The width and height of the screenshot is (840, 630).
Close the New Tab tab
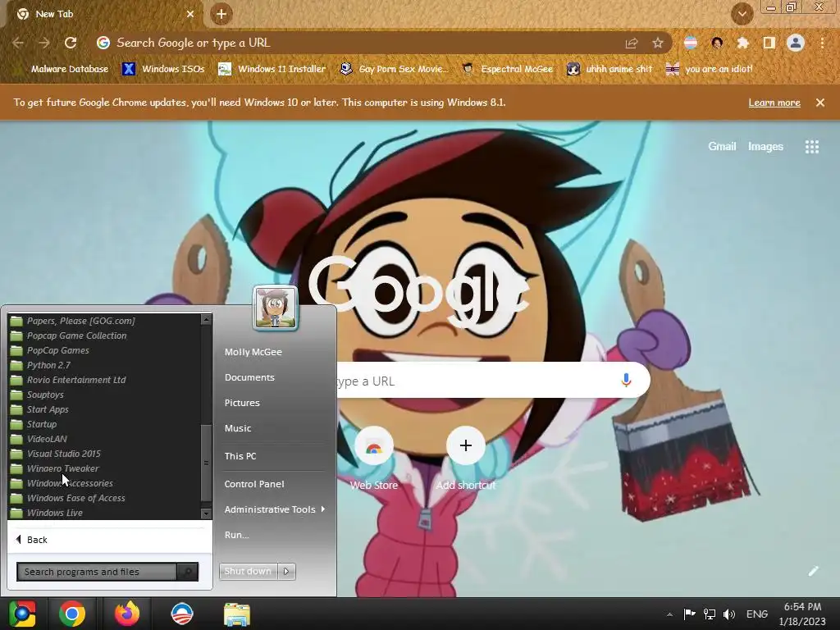190,15
